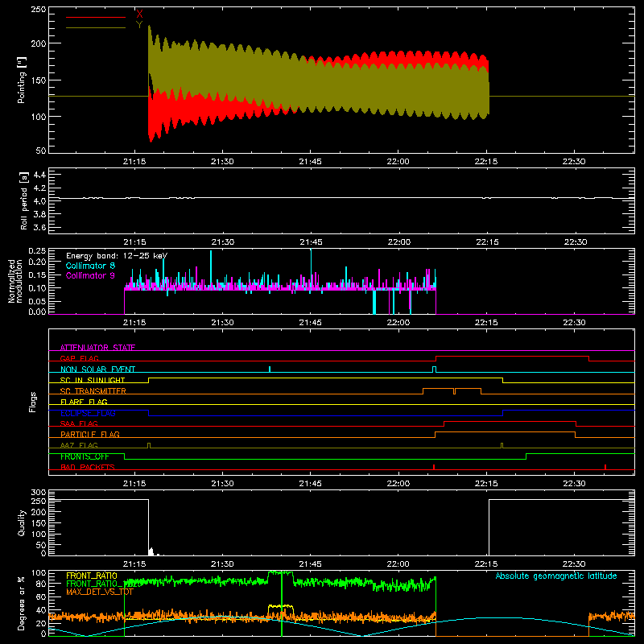Select the yellow FRONT_RATIO legend entry

(92, 576)
